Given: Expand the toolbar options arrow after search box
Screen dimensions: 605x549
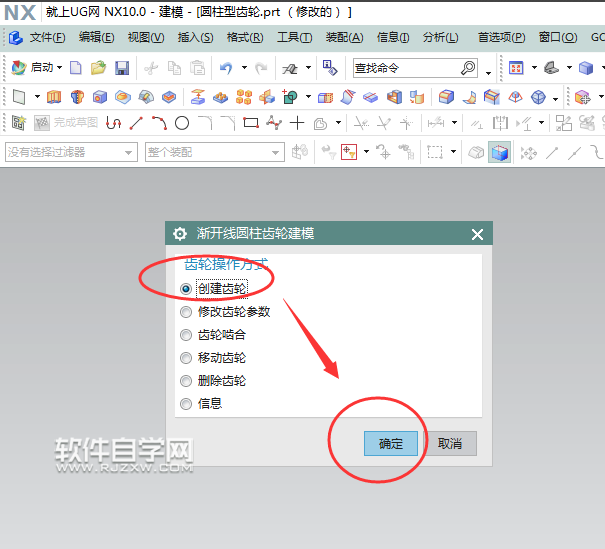Looking at the screenshot, I should [x=488, y=73].
